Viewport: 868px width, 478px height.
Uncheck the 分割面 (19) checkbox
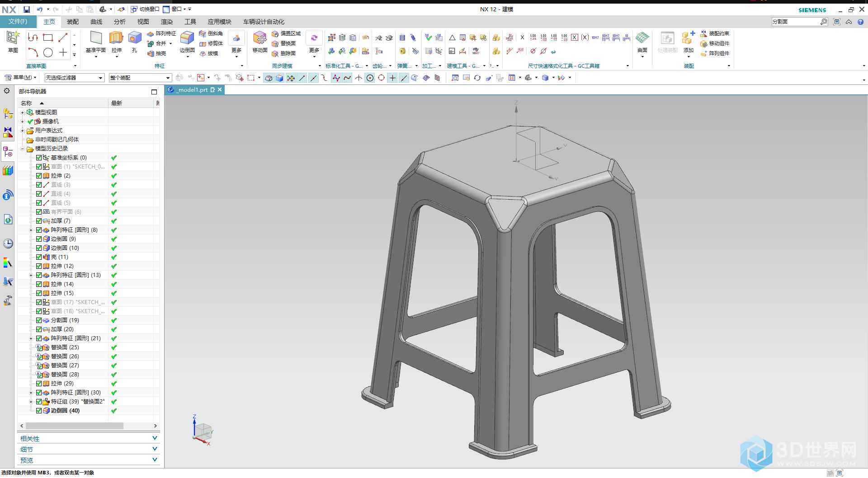click(x=39, y=320)
